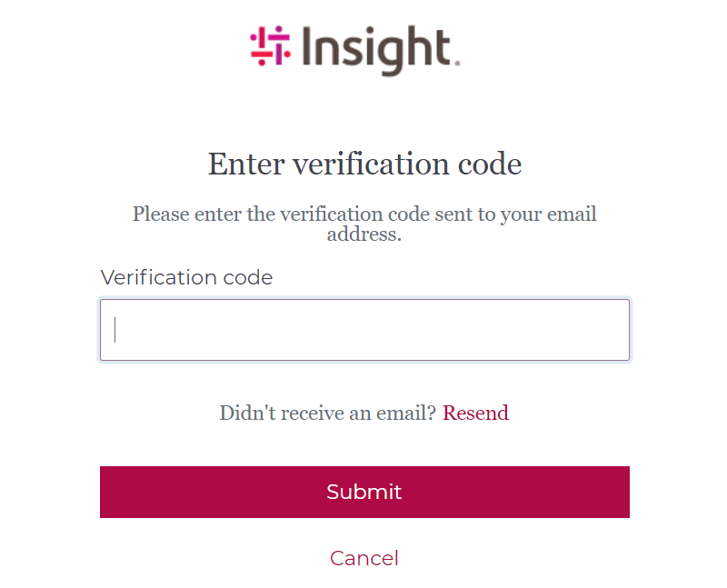
Task: Select the instruction text about the email
Action: coord(363,224)
